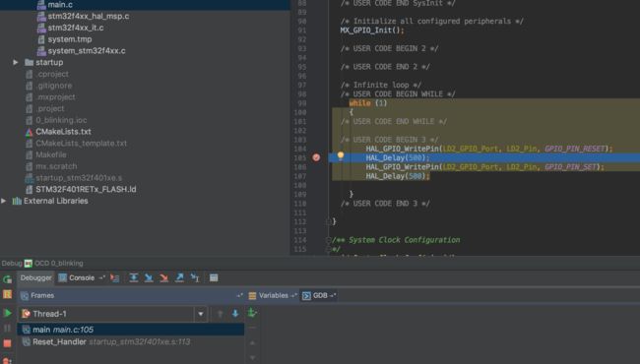Select the main main.c:105 frame
640x364 pixels.
pos(131,330)
